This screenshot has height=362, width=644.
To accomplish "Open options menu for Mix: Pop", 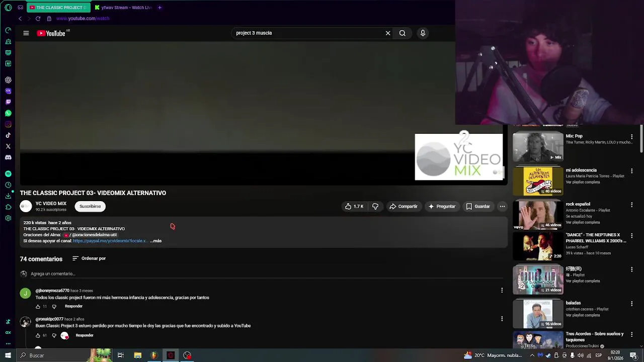I will (632, 137).
